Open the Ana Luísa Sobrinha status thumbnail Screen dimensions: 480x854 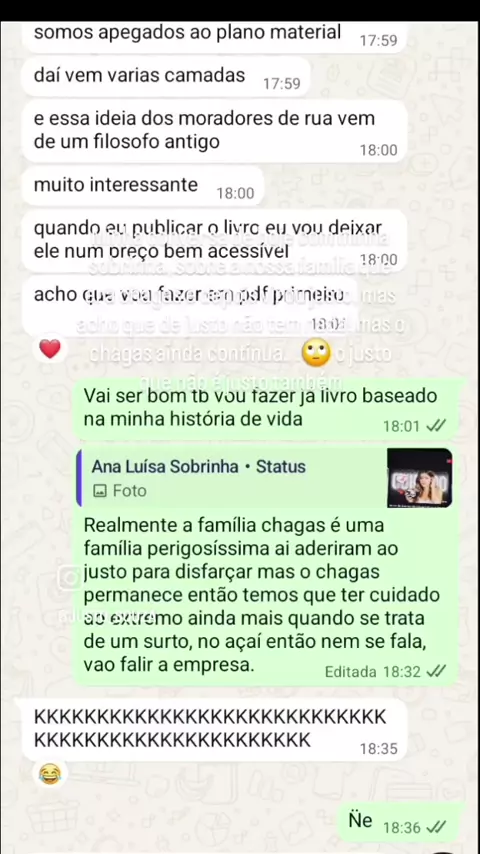pyautogui.click(x=420, y=478)
